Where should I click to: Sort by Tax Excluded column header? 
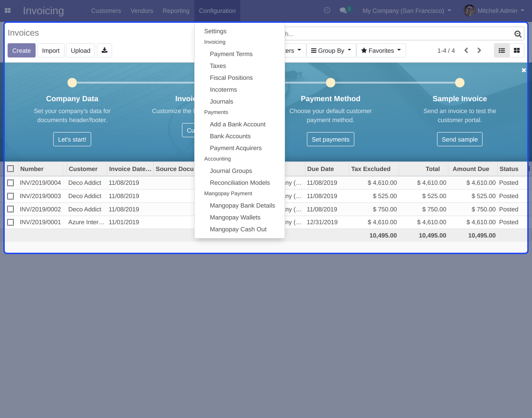coord(373,169)
